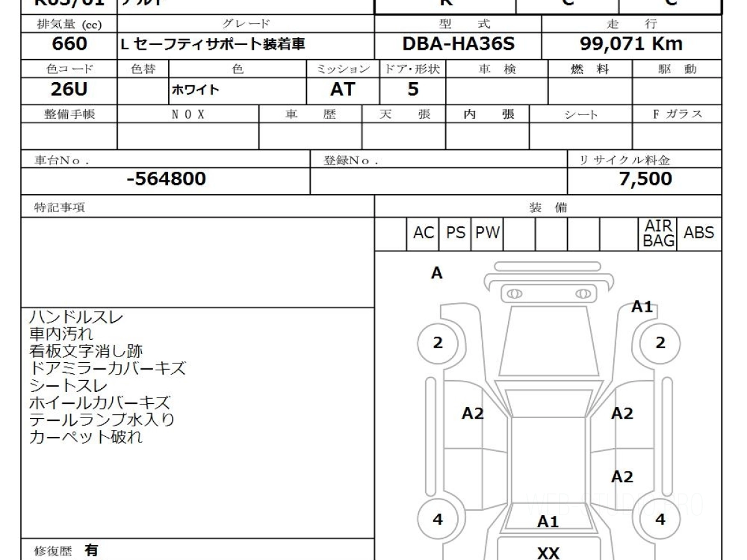Click the ミッション header cell

click(342, 70)
